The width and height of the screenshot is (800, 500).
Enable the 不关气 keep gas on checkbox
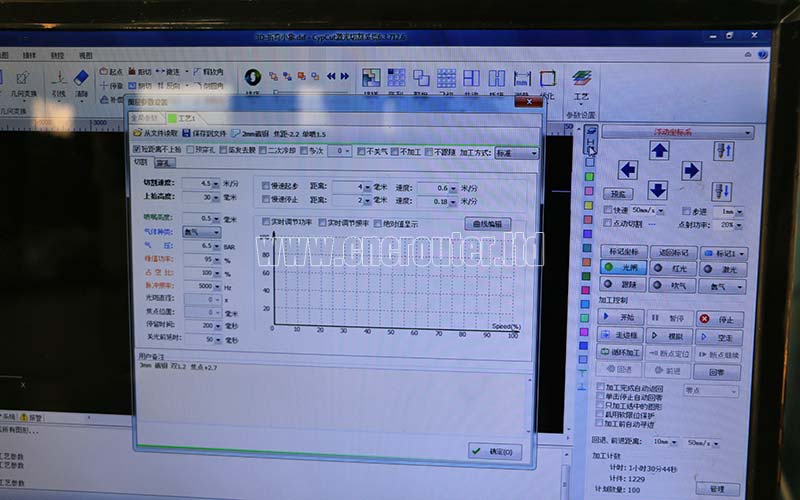pos(361,151)
